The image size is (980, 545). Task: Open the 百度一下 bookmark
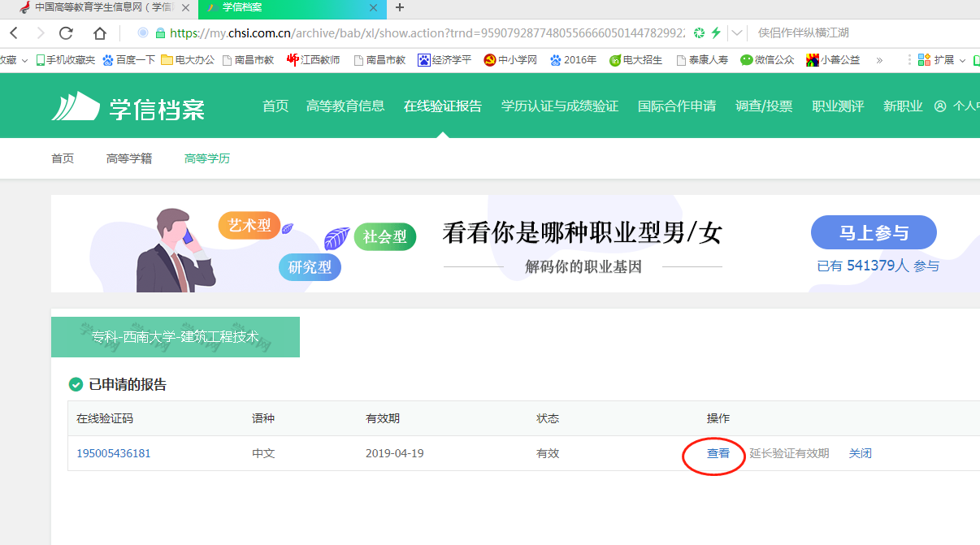coord(128,60)
